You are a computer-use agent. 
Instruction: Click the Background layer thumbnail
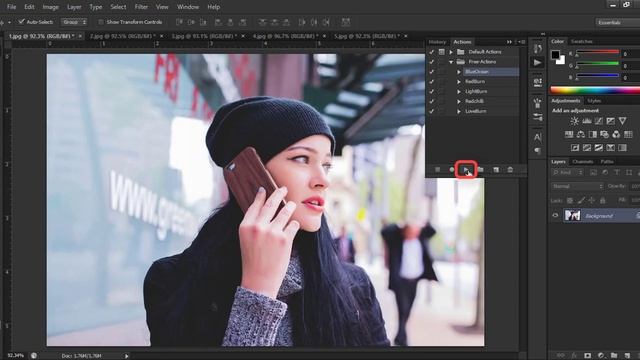click(x=572, y=215)
